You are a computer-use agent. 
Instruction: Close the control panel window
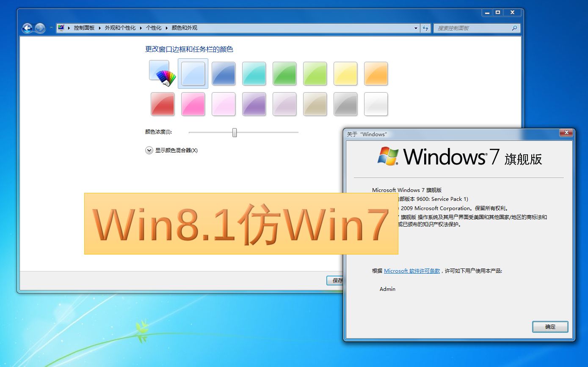pos(513,13)
